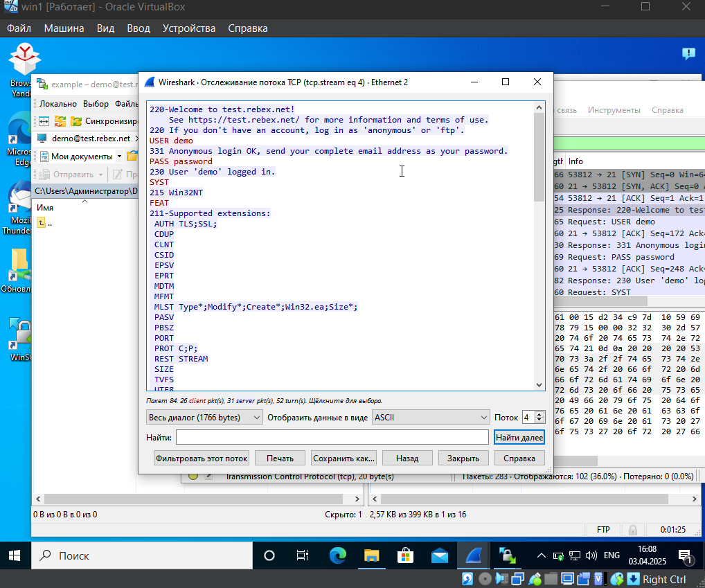
Task: Open the VirtualBox Вид menu
Action: pos(106,28)
